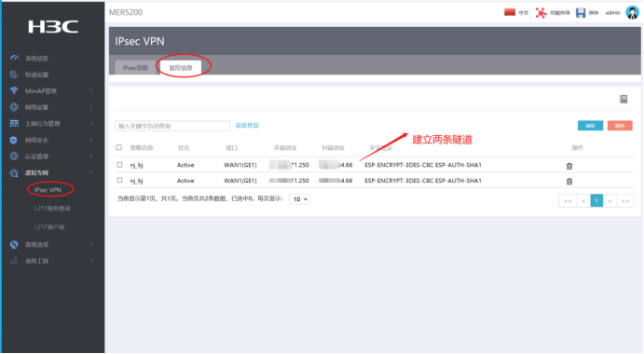
Task: Open the admin user avatar icon
Action: (632, 12)
